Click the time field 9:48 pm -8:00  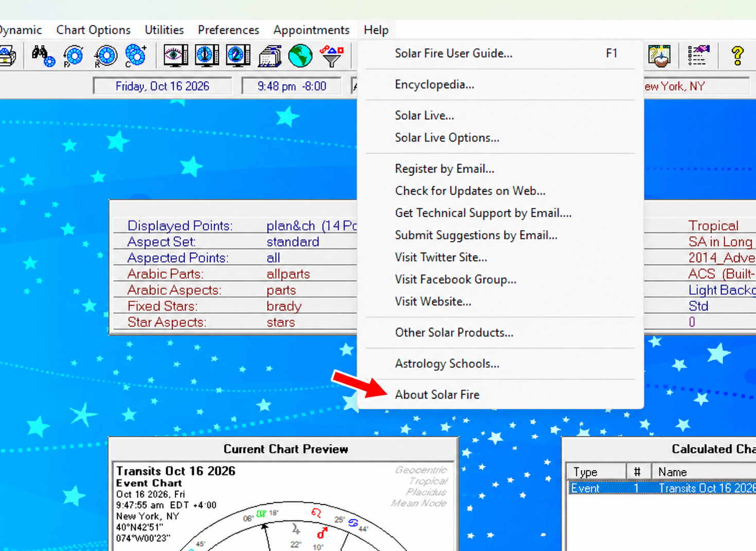[x=292, y=86]
